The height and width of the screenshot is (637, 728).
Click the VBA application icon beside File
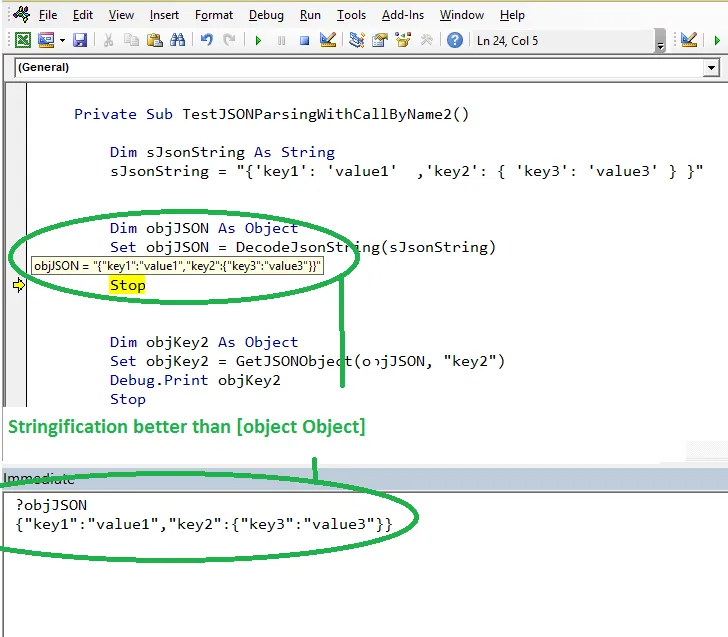pos(21,14)
